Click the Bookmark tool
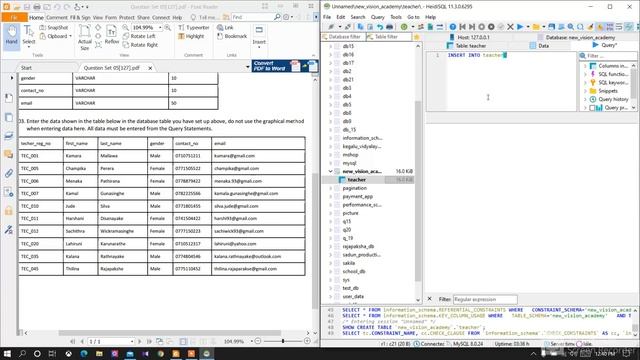The width and height of the screenshot is (640, 360). (232, 36)
